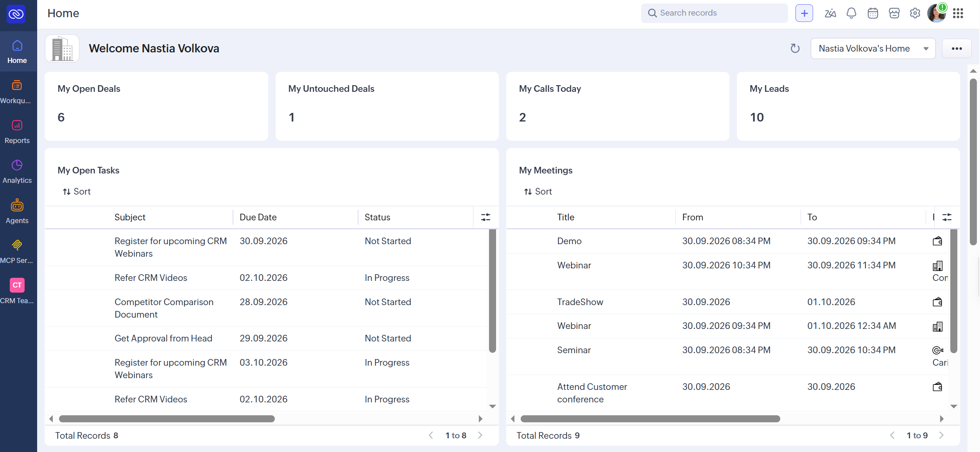Click the From column header in Meetings
The height and width of the screenshot is (452, 980).
(693, 217)
